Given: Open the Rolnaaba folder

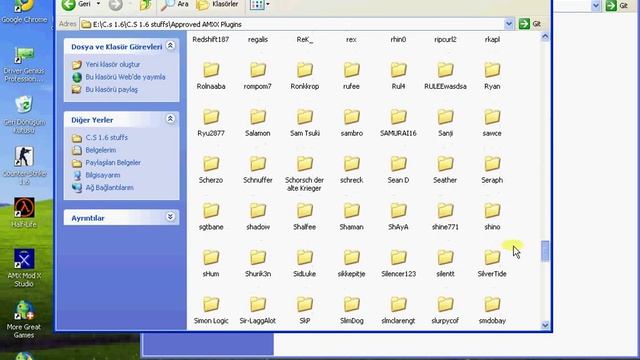Looking at the screenshot, I should coord(211,76).
